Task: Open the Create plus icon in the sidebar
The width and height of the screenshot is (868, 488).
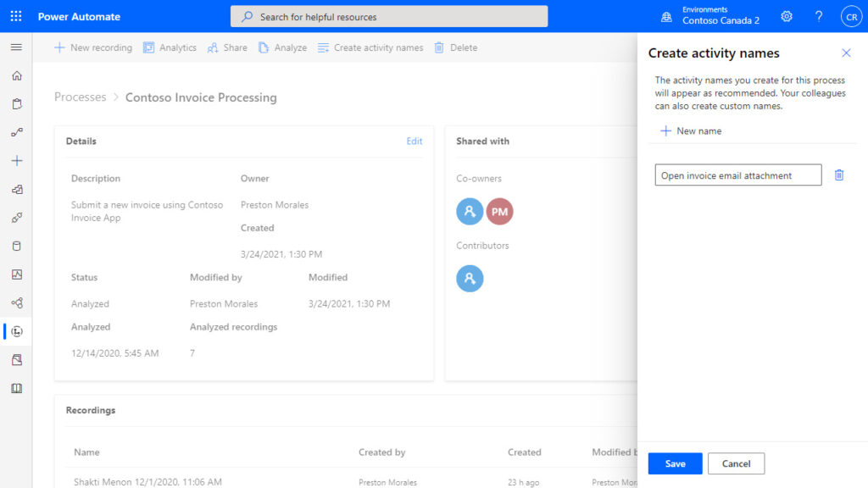Action: coord(15,160)
